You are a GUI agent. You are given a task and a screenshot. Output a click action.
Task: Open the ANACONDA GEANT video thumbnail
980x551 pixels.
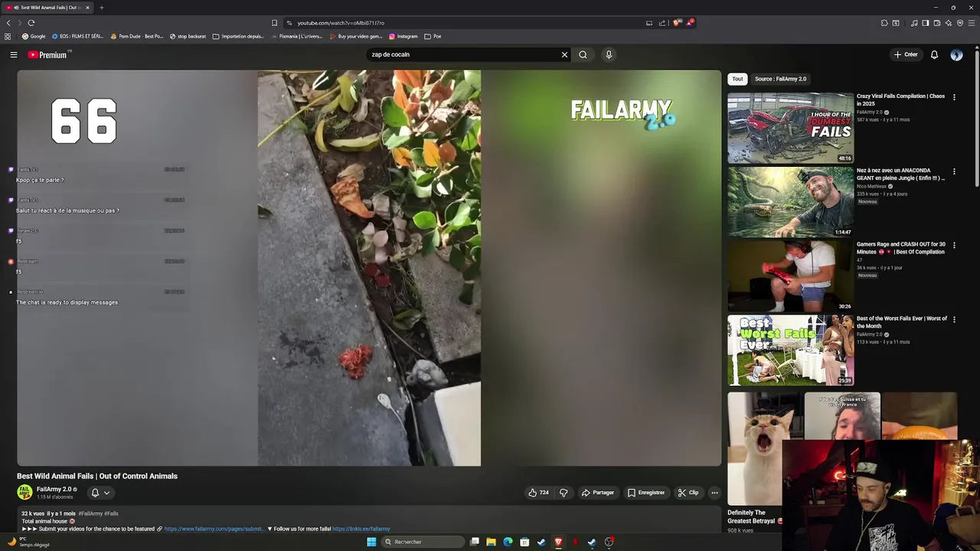790,202
